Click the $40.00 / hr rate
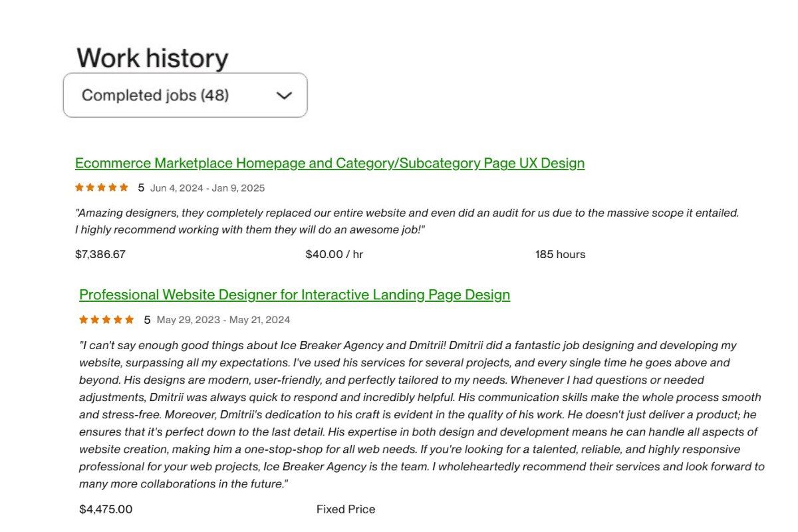798x532 pixels. 334,254
